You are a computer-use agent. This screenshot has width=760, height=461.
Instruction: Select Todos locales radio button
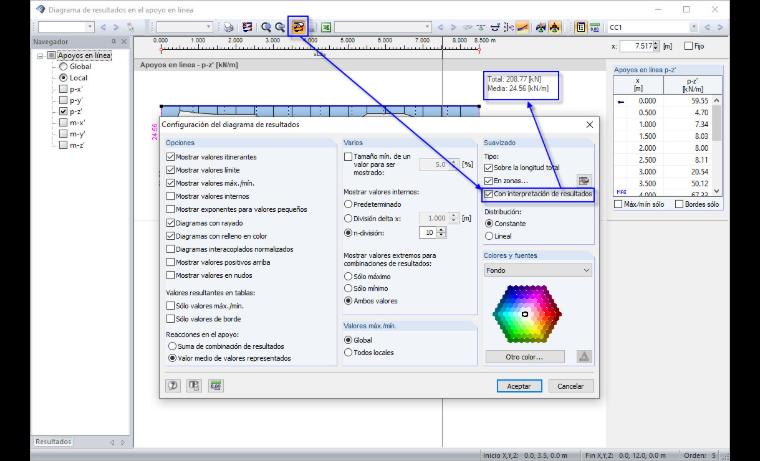(348, 352)
